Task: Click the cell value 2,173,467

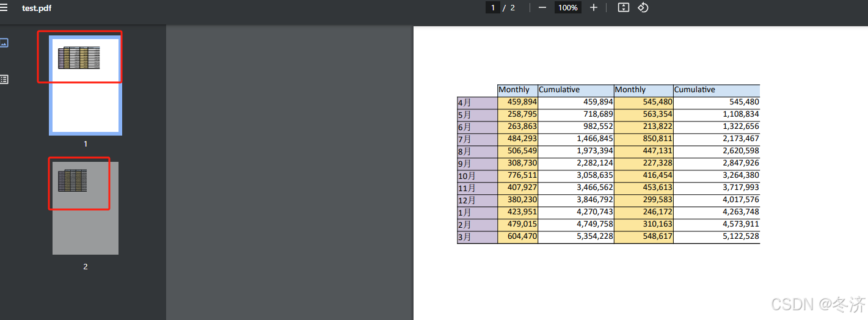Action: point(740,139)
